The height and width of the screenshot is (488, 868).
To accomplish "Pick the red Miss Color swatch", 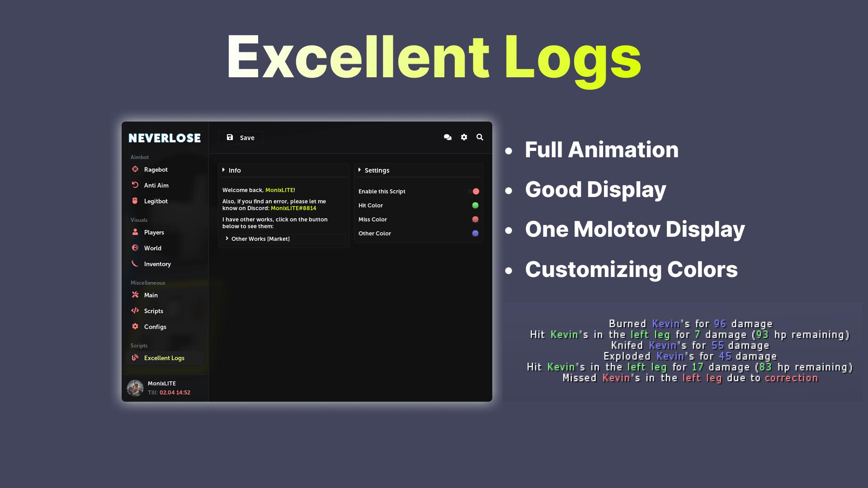I will 474,219.
